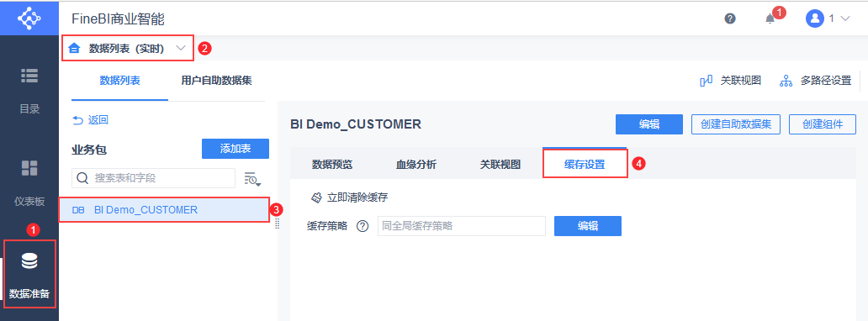This screenshot has width=868, height=321.
Task: Open the 数据准备 data preparation icon
Action: pyautogui.click(x=29, y=260)
